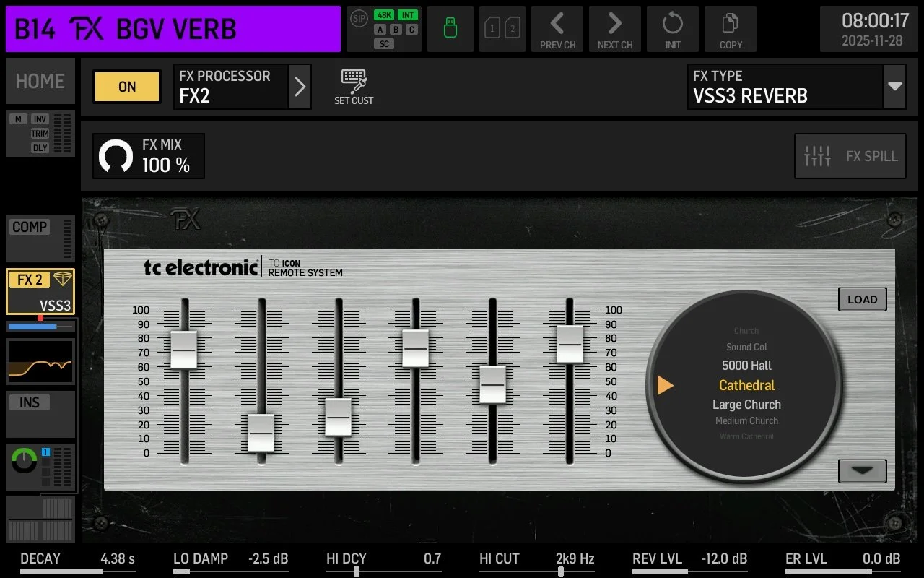The width and height of the screenshot is (924, 578).
Task: Select the ER LVL 0.0 dB parameter
Action: tap(843, 562)
